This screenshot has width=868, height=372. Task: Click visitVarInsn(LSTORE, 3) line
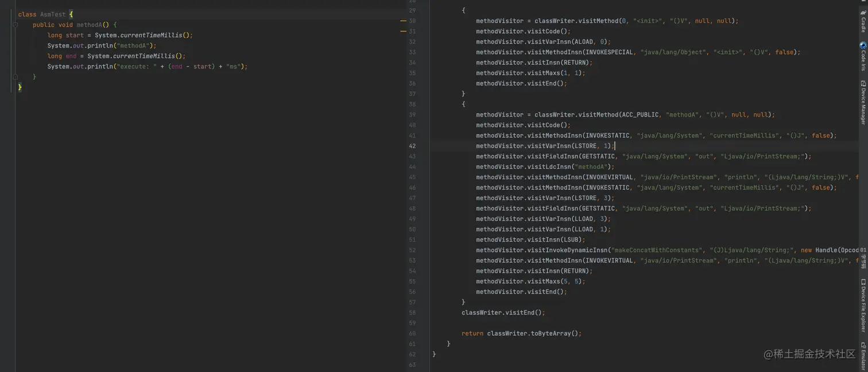[545, 198]
